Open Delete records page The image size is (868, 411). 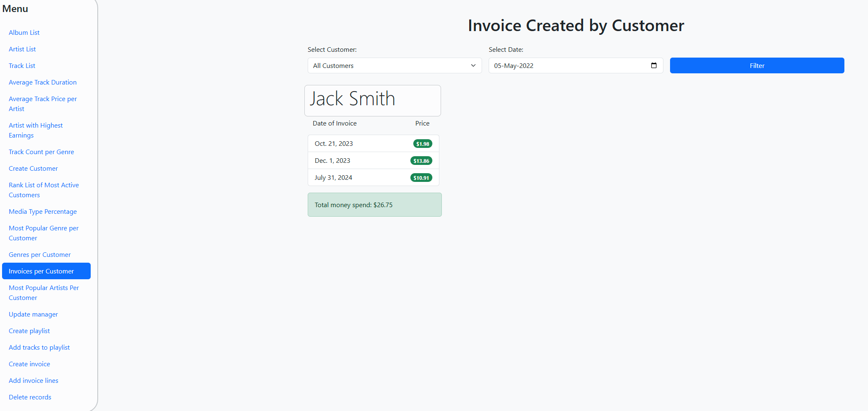point(30,397)
